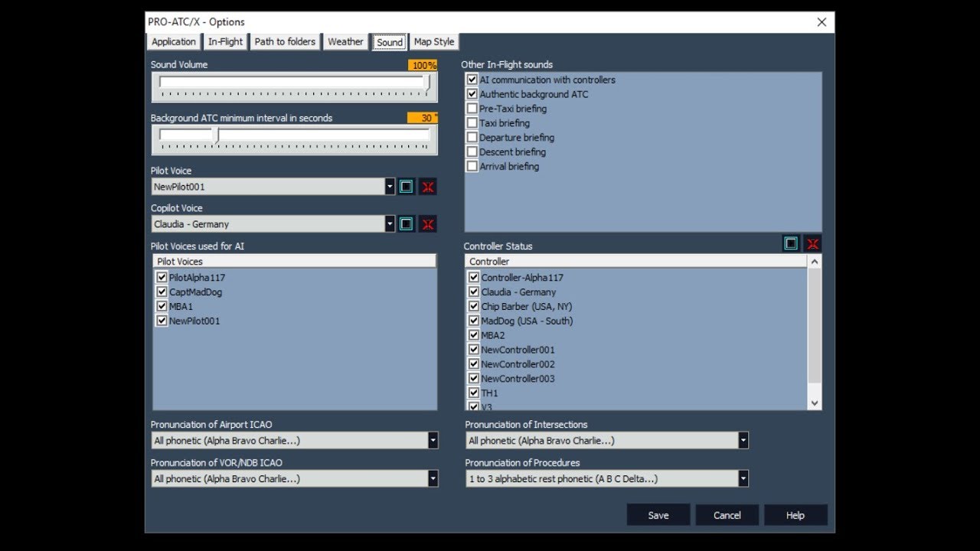Screen dimensions: 980x551
Task: Click the red X icon beside Copilot Voice
Action: (428, 224)
